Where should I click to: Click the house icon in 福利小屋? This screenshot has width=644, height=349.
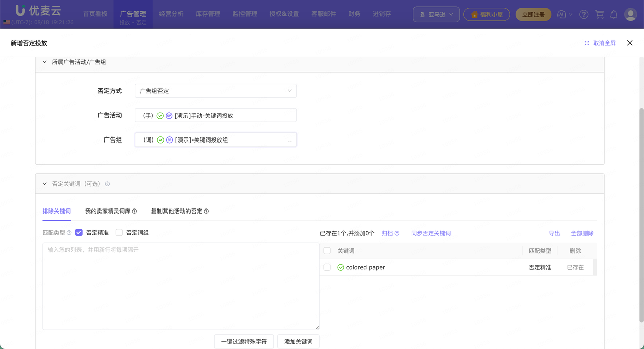click(474, 15)
